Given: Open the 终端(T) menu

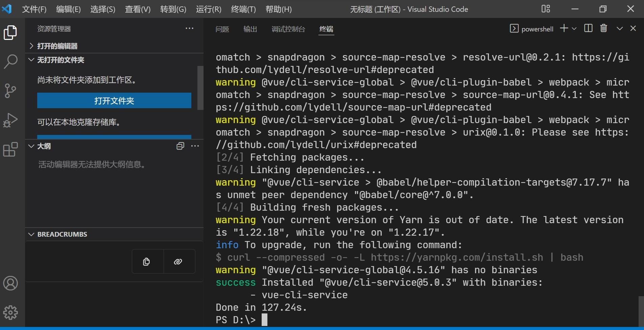Looking at the screenshot, I should tap(243, 9).
